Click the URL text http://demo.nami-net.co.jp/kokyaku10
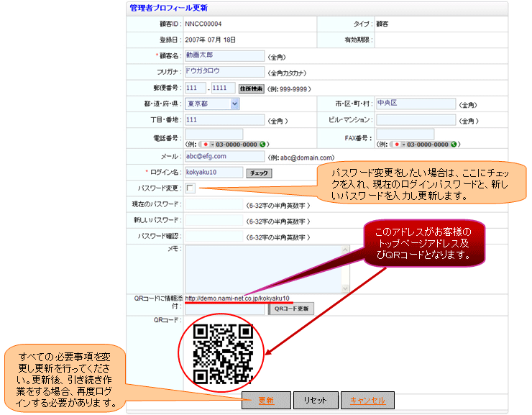The height and width of the screenshot is (415, 532). (x=237, y=298)
